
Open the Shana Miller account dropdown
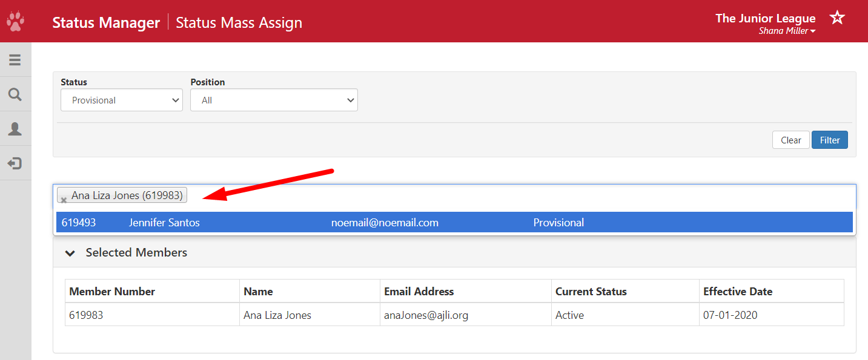[787, 31]
